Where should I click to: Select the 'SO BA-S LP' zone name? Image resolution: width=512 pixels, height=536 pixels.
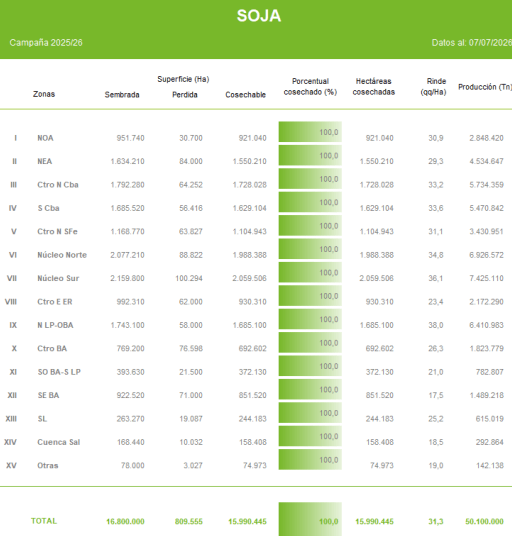pyautogui.click(x=59, y=372)
